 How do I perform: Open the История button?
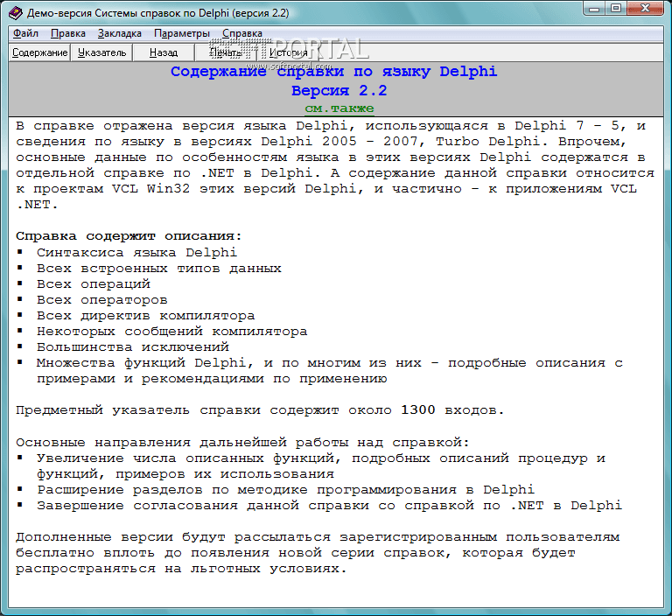point(289,52)
